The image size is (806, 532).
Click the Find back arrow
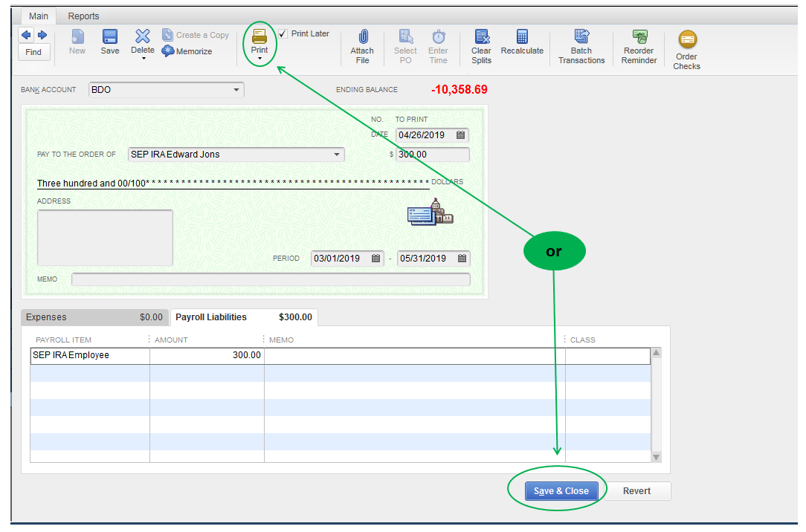pyautogui.click(x=25, y=34)
